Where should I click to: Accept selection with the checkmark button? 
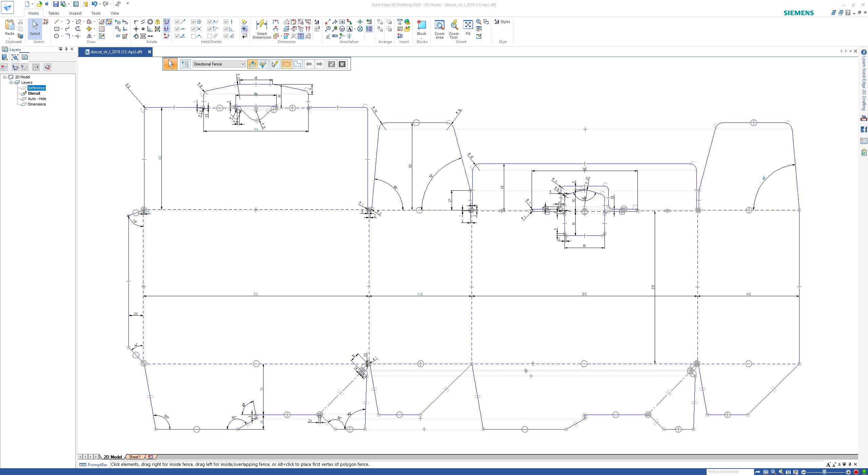332,64
